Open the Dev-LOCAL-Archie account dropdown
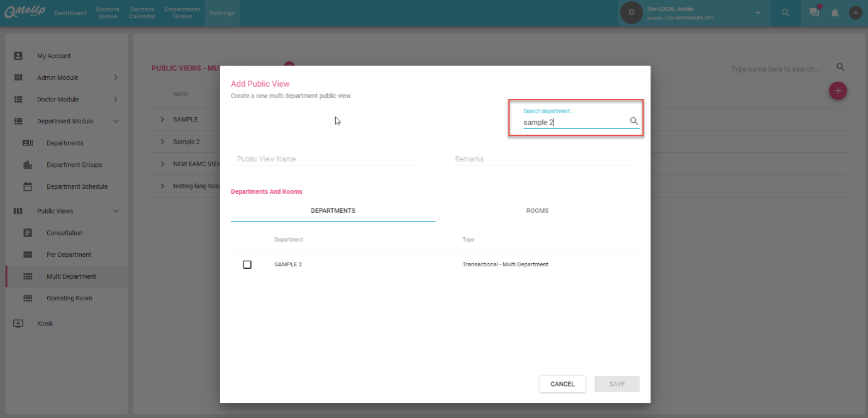This screenshot has width=868, height=418. (x=758, y=13)
